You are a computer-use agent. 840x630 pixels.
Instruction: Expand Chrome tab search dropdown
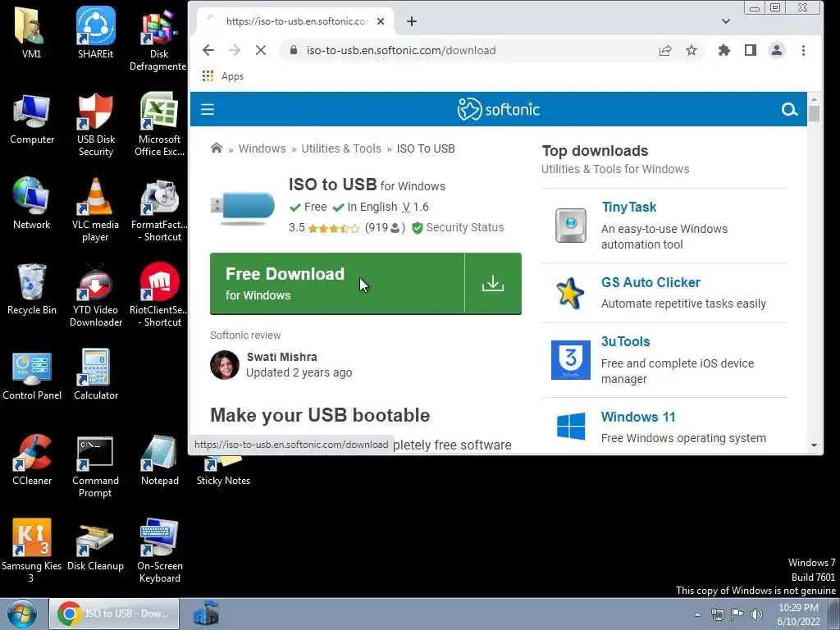725,21
